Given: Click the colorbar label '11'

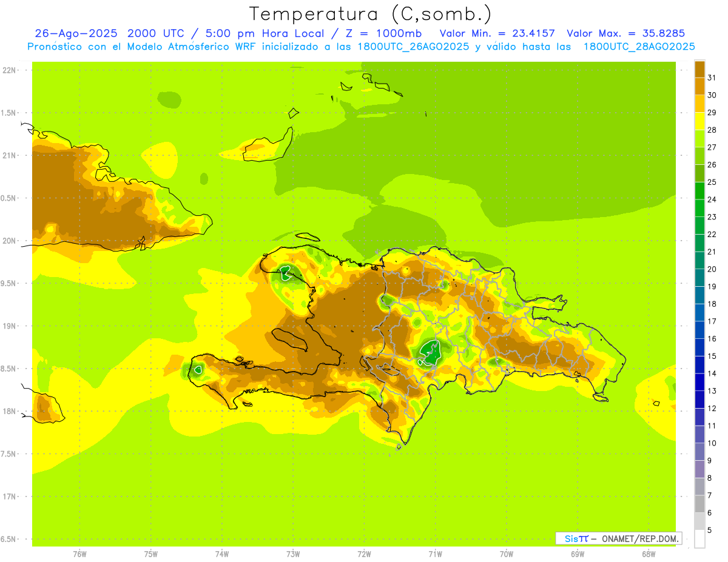Looking at the screenshot, I should point(712,426).
